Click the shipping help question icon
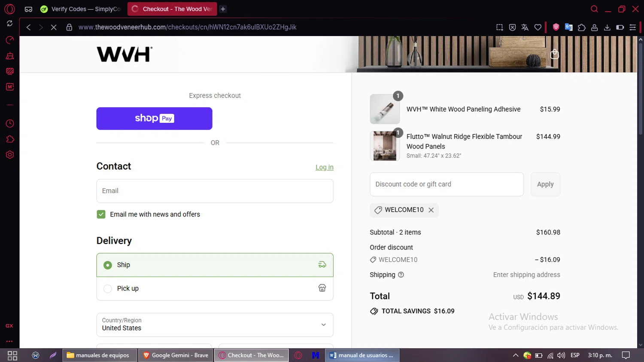Image resolution: width=644 pixels, height=362 pixels. click(x=401, y=275)
